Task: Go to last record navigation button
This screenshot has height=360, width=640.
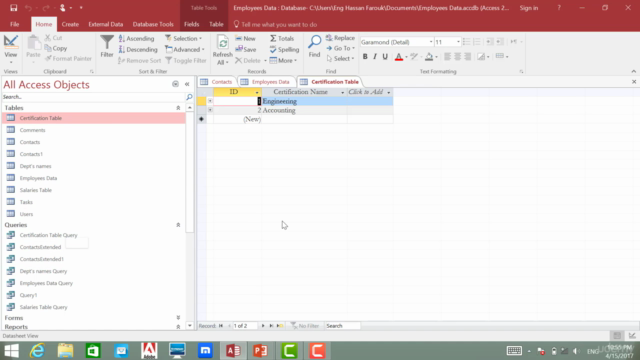Action: (271, 326)
